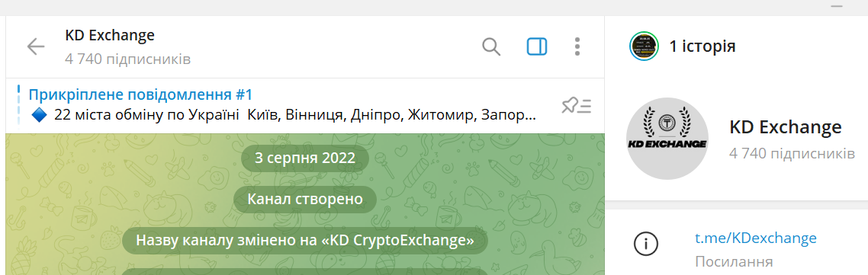Click the 'KD CryptoExchange' rename notice
The image size is (868, 275).
pyautogui.click(x=305, y=241)
